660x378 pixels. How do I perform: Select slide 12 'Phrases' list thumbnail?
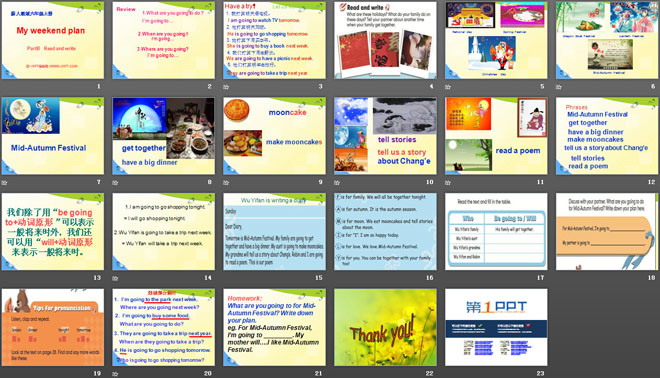point(607,136)
